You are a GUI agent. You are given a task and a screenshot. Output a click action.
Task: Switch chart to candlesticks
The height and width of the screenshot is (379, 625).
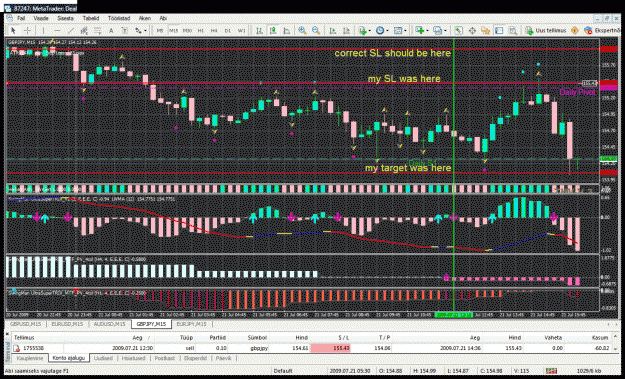(x=273, y=31)
